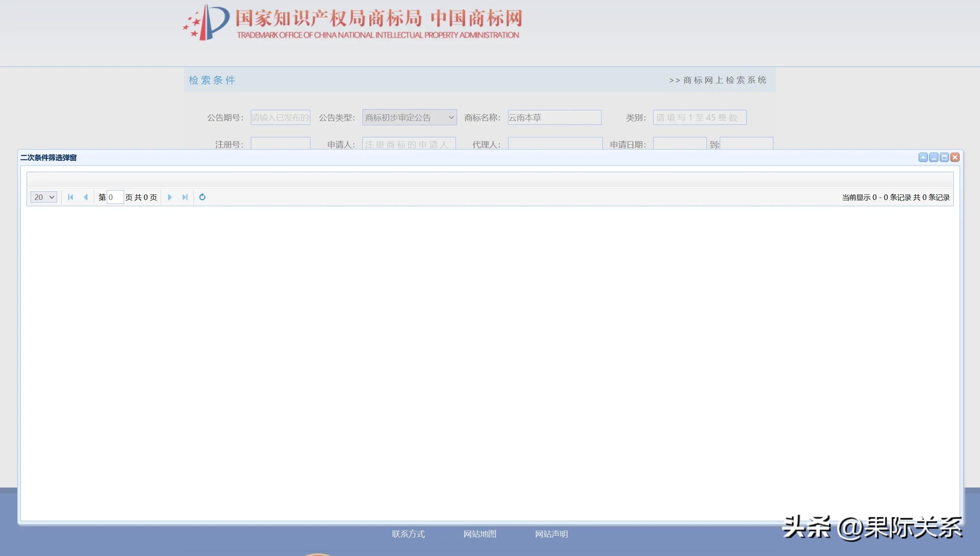
Task: Go to the first page in pagination
Action: (x=70, y=197)
